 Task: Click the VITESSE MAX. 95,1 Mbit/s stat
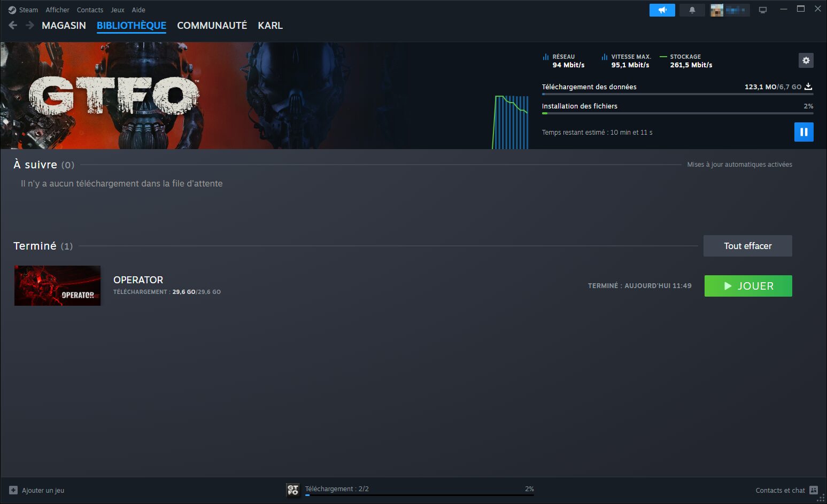tap(626, 60)
